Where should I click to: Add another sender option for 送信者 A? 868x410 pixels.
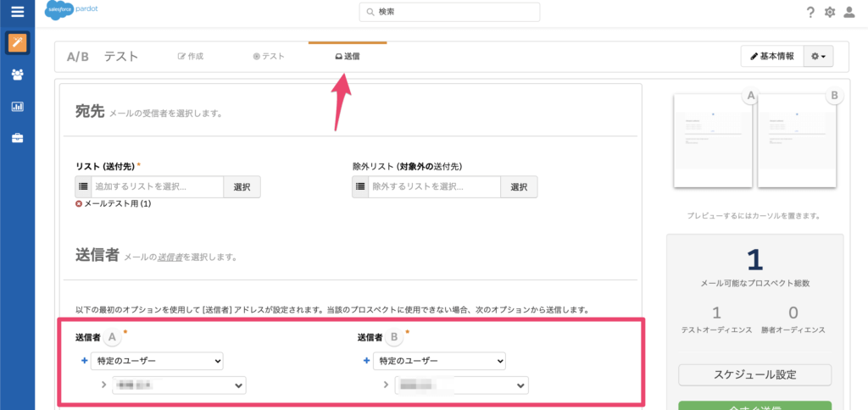[x=85, y=361]
